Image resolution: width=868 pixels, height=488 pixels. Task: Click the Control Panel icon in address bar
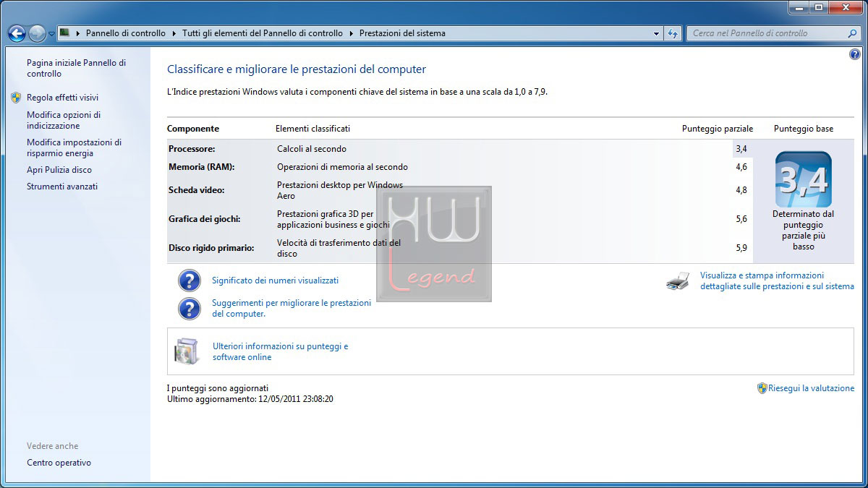[65, 33]
